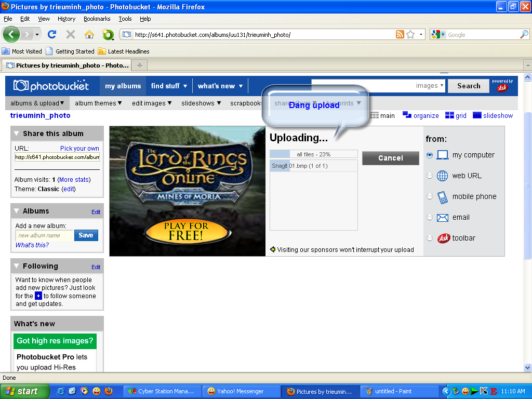532x399 pixels.
Task: Click the Lord of the Rings Online ad
Action: click(x=187, y=191)
